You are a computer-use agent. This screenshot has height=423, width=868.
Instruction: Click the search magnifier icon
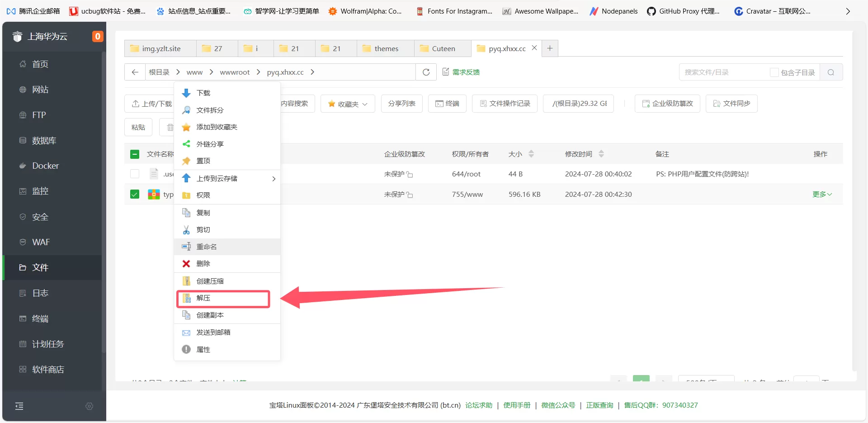(x=831, y=72)
